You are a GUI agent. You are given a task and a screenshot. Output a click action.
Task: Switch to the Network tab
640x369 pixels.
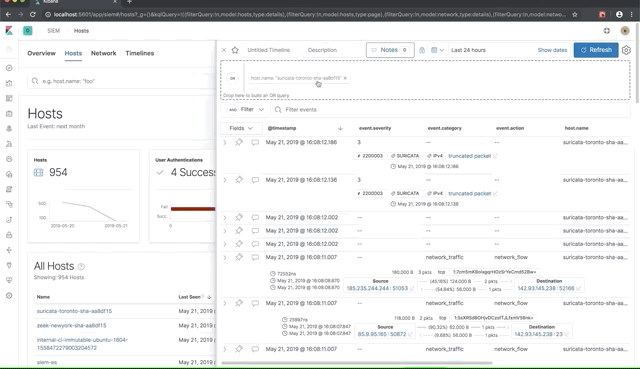click(x=103, y=53)
